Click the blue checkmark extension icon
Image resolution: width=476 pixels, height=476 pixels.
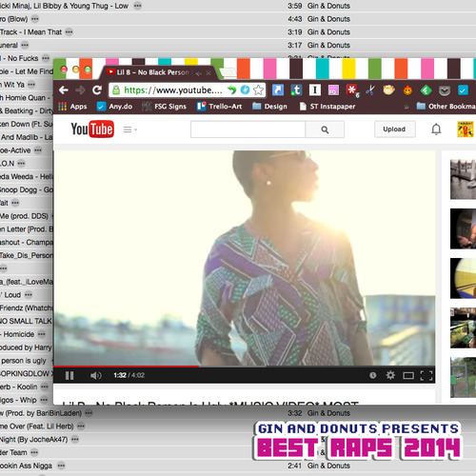463,90
